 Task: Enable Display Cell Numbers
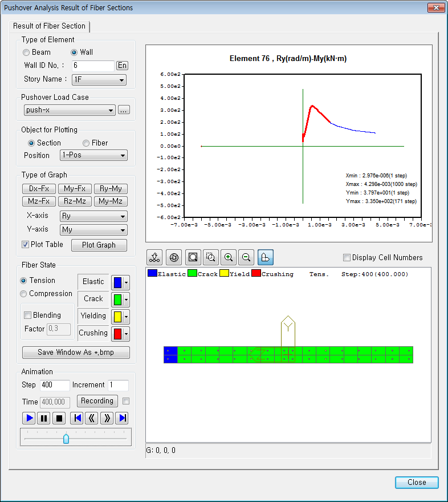pyautogui.click(x=347, y=258)
